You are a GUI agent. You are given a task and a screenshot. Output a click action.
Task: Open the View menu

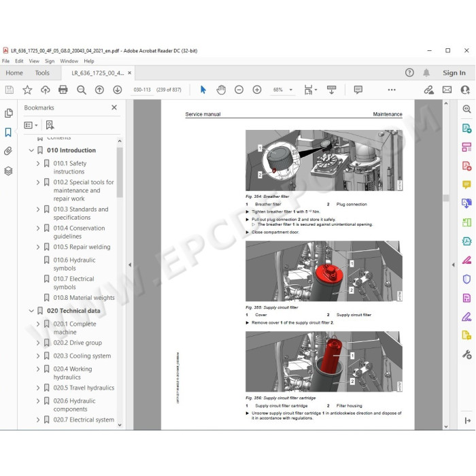[x=34, y=61]
